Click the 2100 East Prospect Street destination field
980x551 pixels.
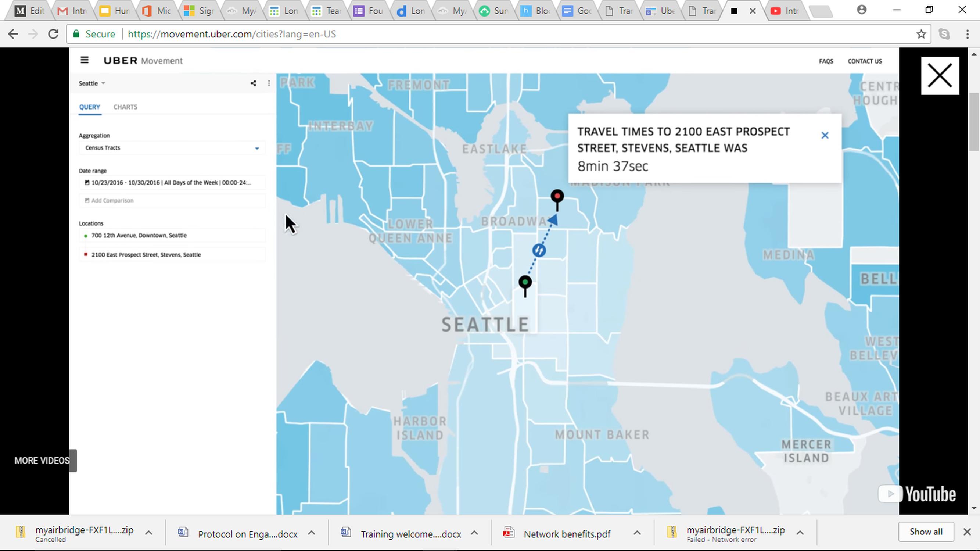click(x=172, y=255)
